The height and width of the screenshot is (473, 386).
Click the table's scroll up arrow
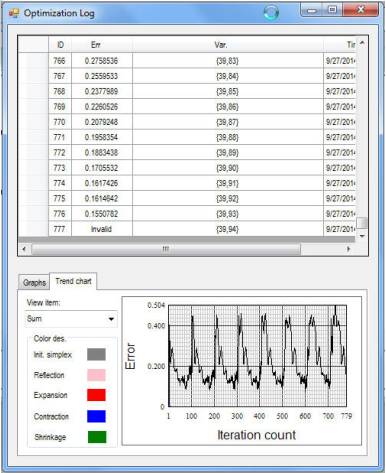(x=362, y=43)
